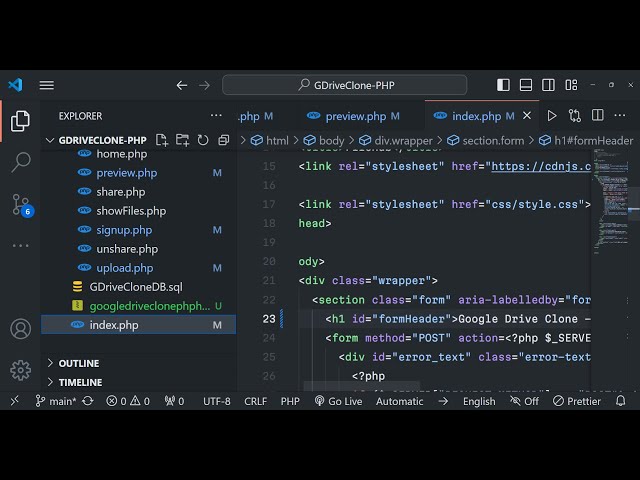Toggle the primary side bar layout icon
640x480 pixels.
[503, 85]
